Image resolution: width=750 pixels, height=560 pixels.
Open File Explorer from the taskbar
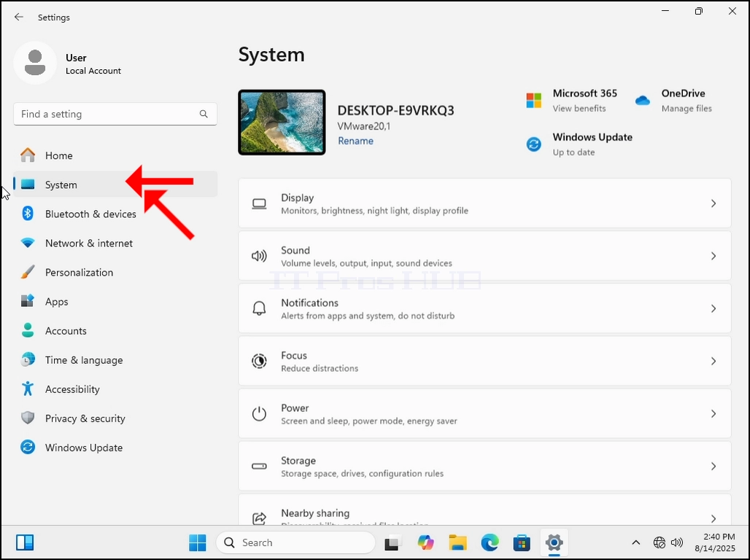coord(457,542)
